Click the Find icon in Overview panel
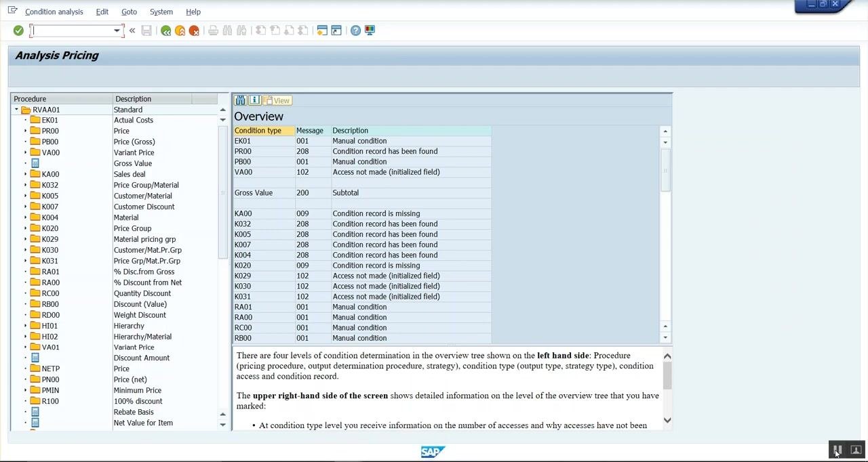Image resolution: width=868 pixels, height=462 pixels. (240, 100)
